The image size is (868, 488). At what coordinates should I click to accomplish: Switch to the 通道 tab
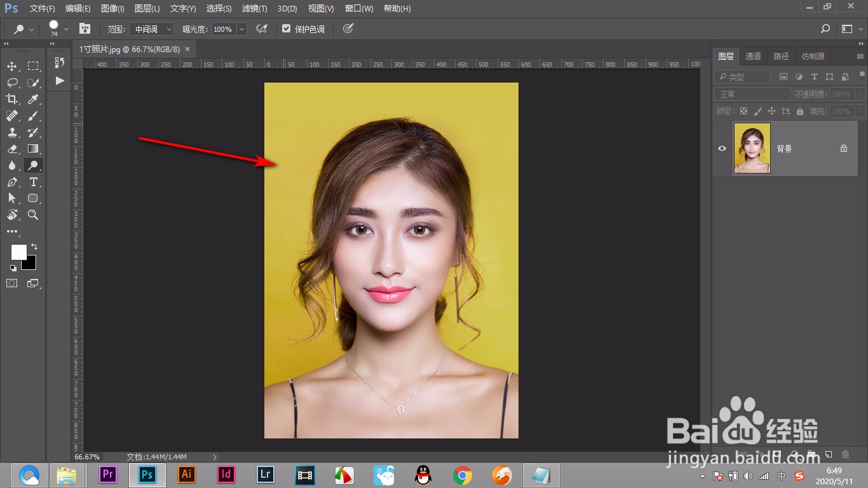click(753, 56)
